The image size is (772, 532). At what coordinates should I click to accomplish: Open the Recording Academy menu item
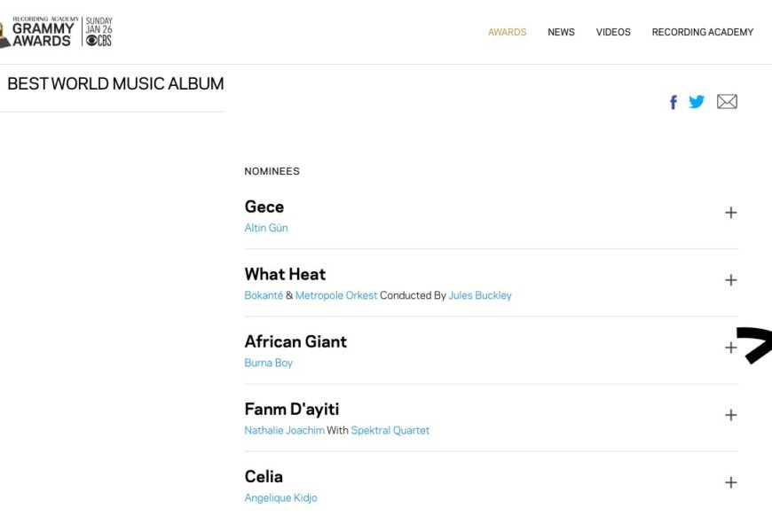click(702, 33)
